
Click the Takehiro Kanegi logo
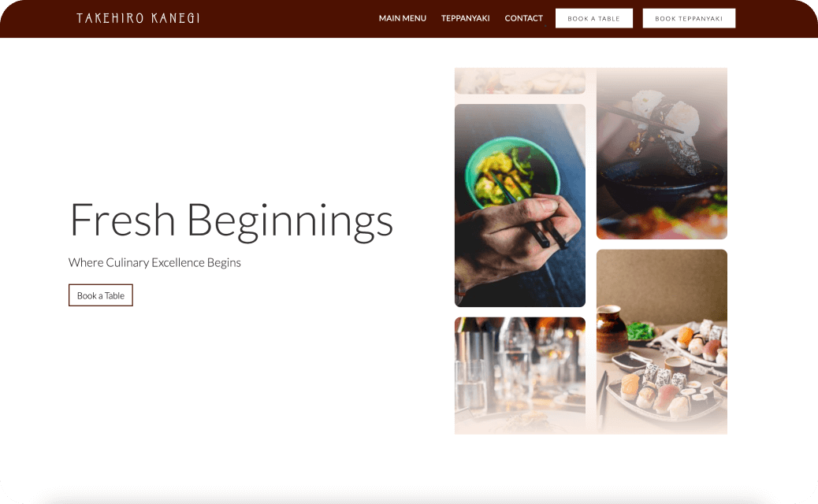(138, 18)
